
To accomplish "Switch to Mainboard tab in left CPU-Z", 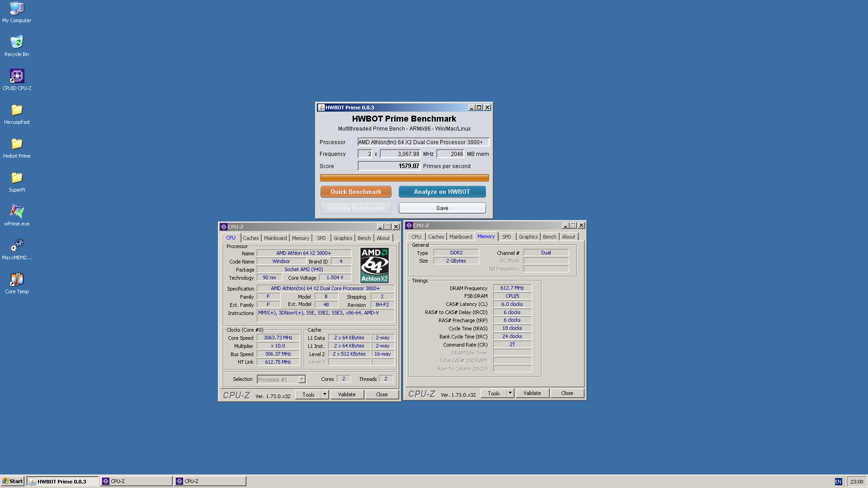I will pos(275,238).
